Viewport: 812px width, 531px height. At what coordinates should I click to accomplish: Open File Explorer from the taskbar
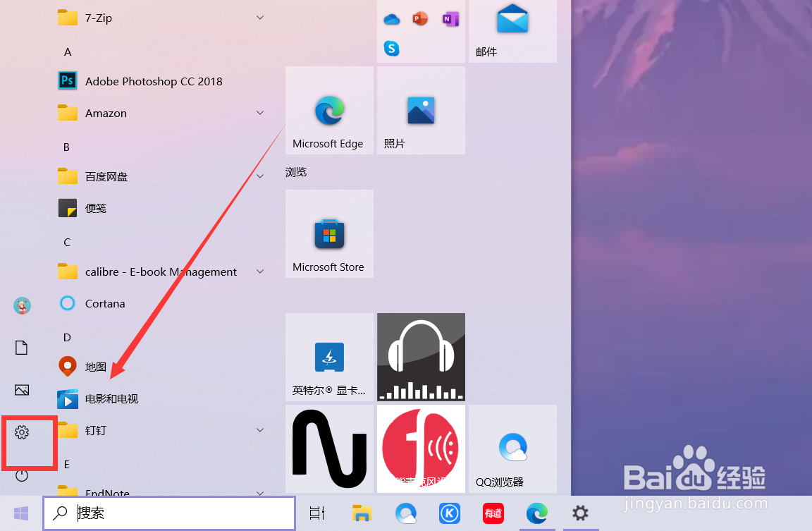pyautogui.click(x=362, y=513)
